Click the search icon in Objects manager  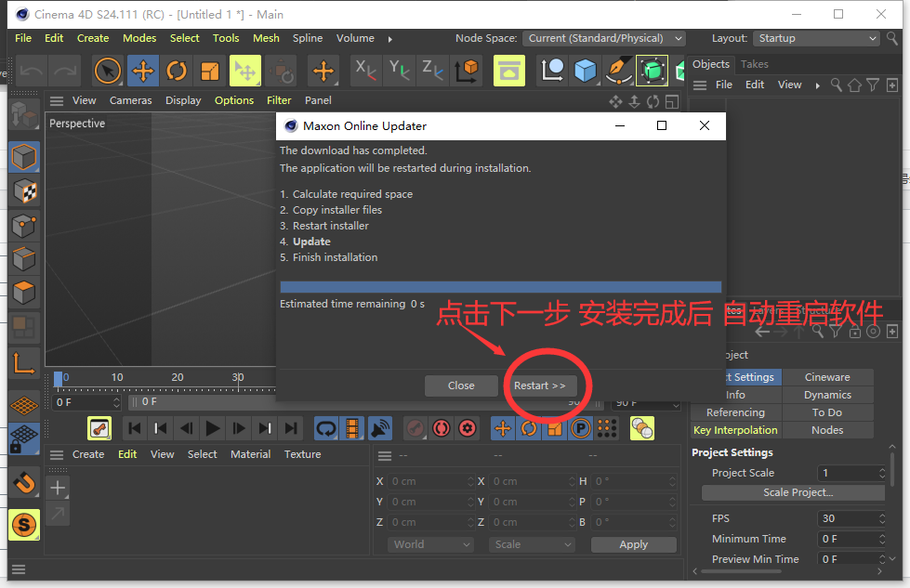pos(837,85)
